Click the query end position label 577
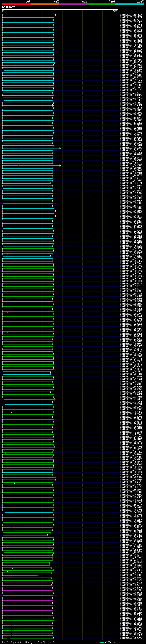Viewport: 146px width, 644px height. click(115, 11)
